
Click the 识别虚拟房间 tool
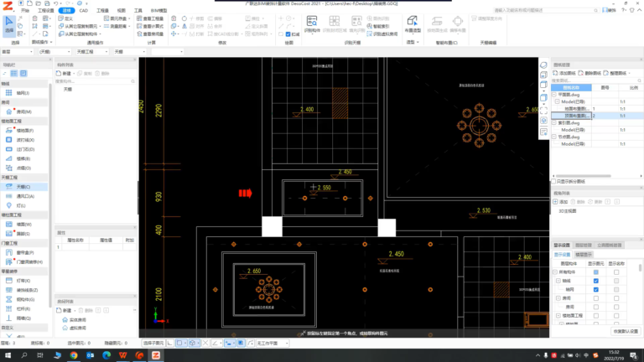tap(382, 34)
